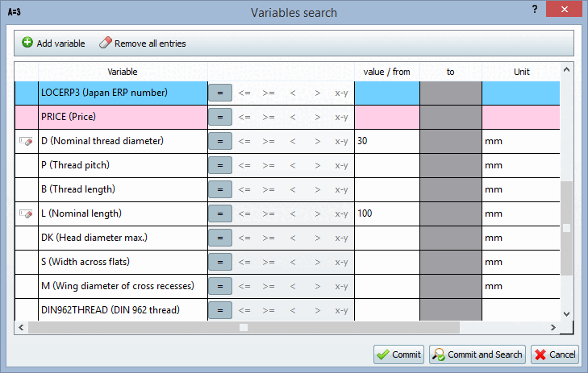This screenshot has height=373, width=588.
Task: Click value field containing 30 for D
Action: point(386,141)
